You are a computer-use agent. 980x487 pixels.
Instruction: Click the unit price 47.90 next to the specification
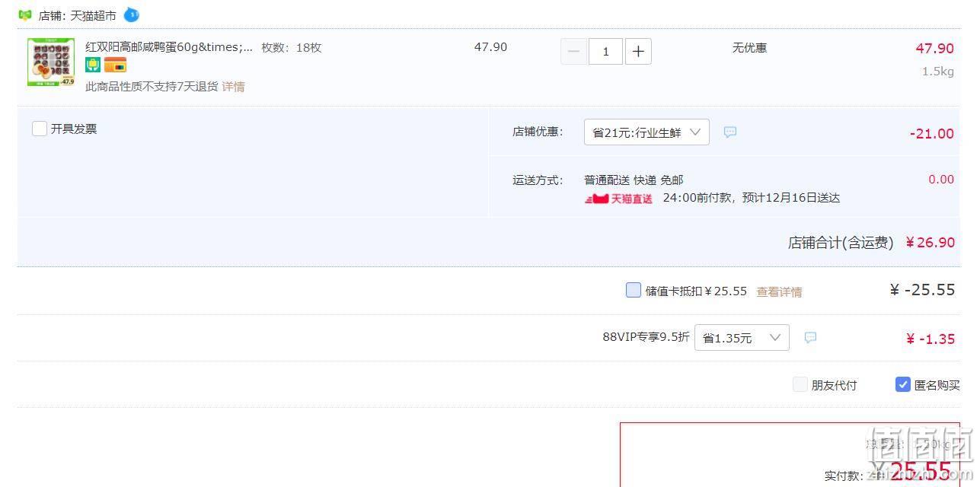(490, 47)
